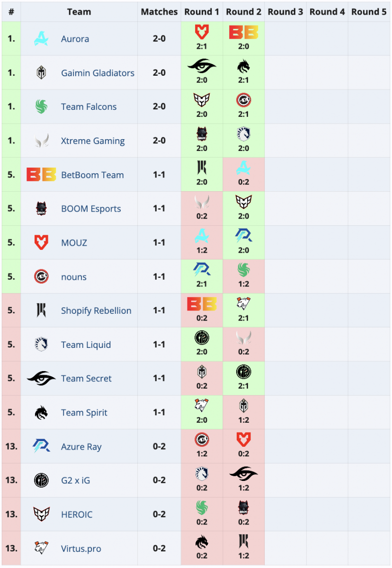Image resolution: width=392 pixels, height=568 pixels.
Task: Click nouns logo in Azure Ray's Round 1 cell
Action: pyautogui.click(x=202, y=440)
